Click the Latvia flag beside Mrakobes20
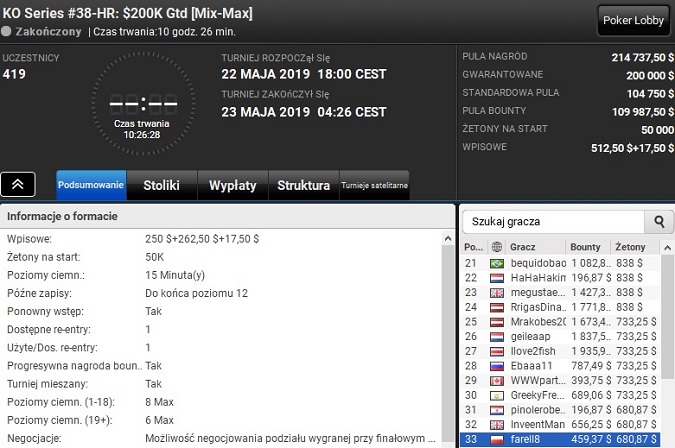675x448 pixels. point(497,322)
